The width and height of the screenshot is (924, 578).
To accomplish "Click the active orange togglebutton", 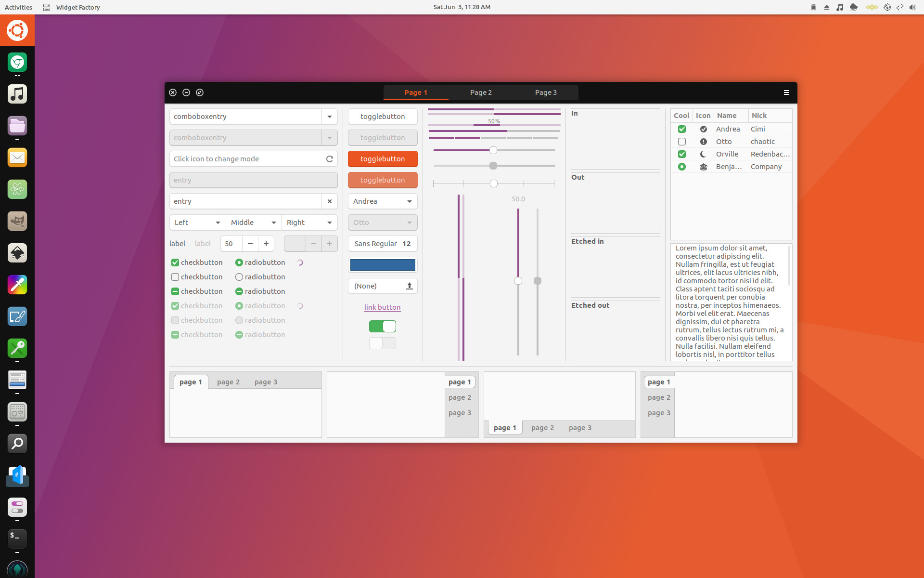I will click(382, 158).
